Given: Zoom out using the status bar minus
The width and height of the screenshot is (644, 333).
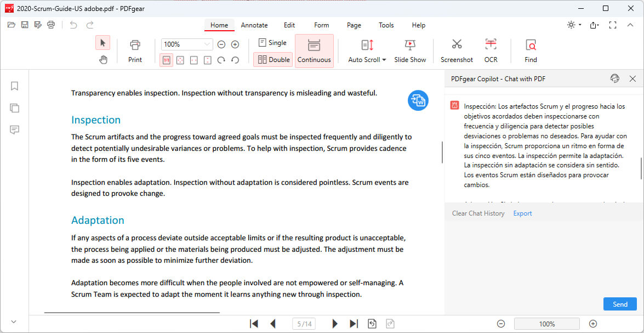Looking at the screenshot, I should [x=500, y=324].
